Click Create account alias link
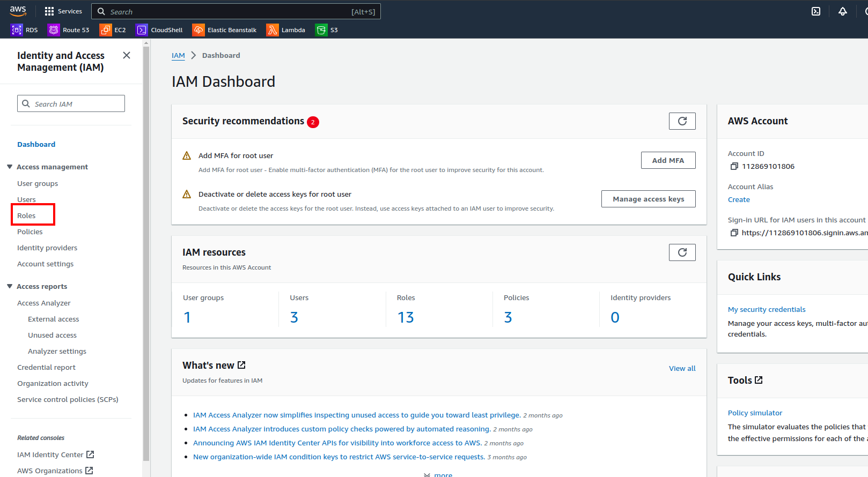The height and width of the screenshot is (477, 868). [x=739, y=199]
